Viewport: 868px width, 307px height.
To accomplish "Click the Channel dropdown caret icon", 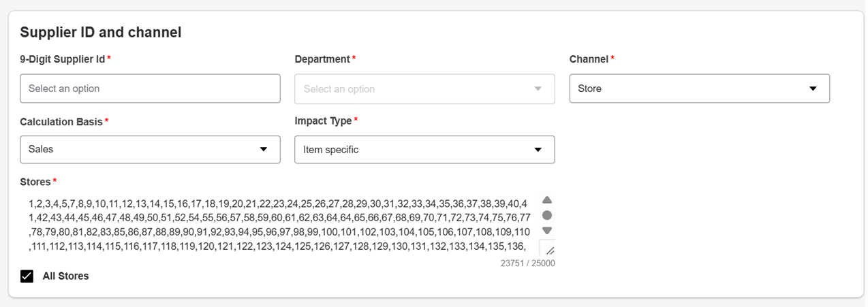I will (813, 88).
